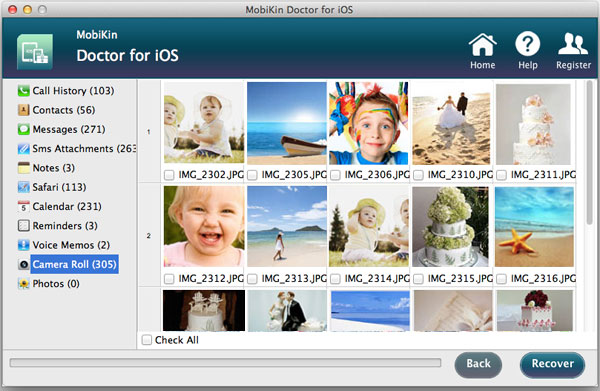Tick the IMG_2302.JPG checkbox

[169, 175]
